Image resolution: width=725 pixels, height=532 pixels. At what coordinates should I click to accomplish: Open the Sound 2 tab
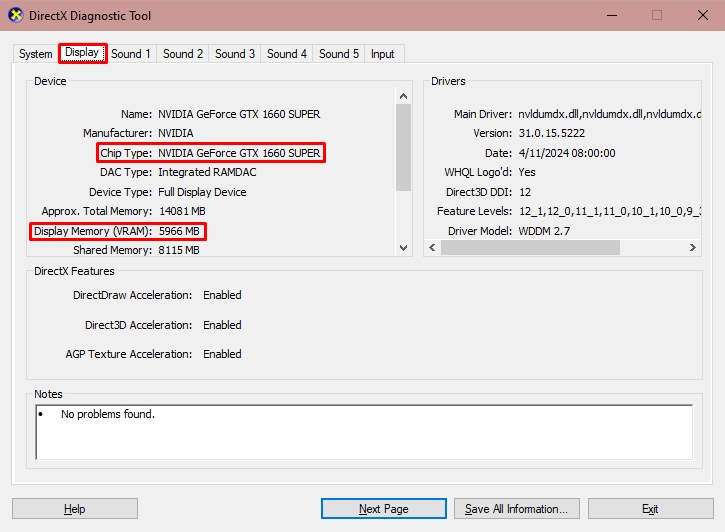tap(183, 54)
